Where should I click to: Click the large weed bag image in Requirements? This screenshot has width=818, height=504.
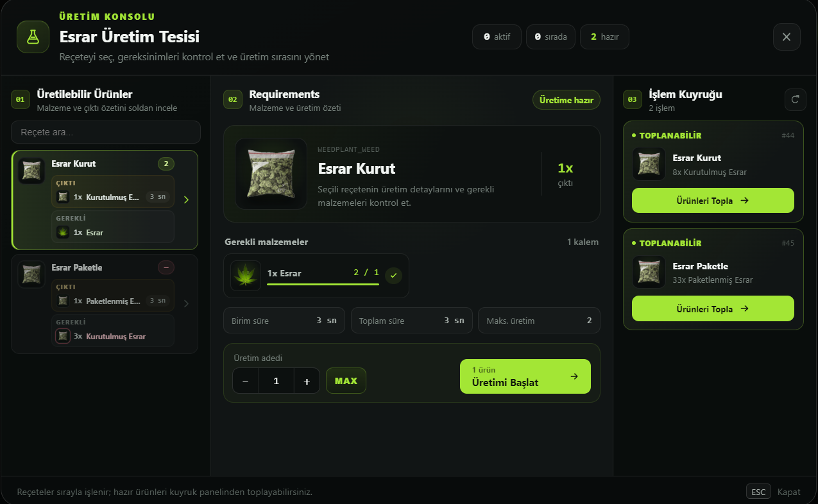click(x=271, y=174)
